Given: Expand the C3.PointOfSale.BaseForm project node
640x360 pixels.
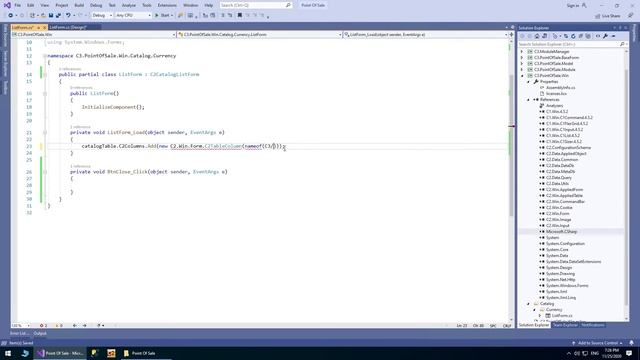Looking at the screenshot, I should [522, 58].
